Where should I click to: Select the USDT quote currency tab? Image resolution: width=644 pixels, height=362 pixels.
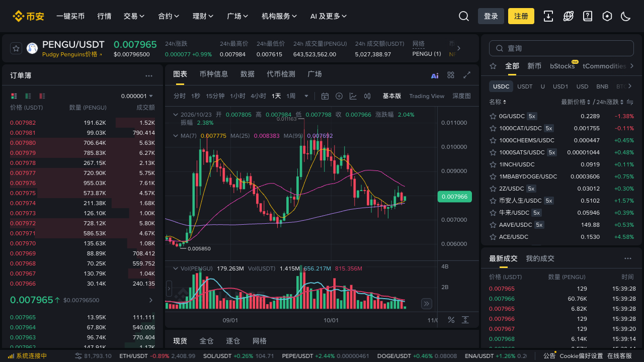click(525, 86)
